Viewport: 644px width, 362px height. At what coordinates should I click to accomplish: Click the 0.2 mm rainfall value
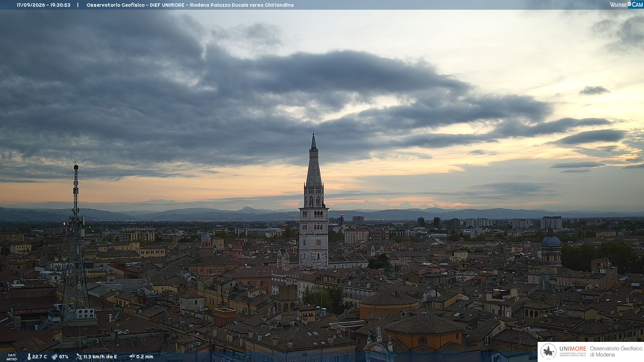coord(145,357)
